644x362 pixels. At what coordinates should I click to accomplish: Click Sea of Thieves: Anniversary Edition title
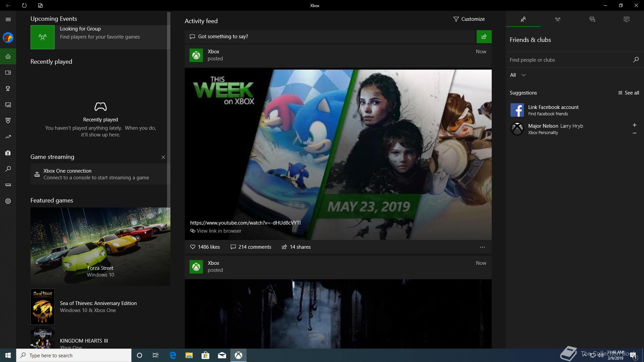(x=98, y=303)
